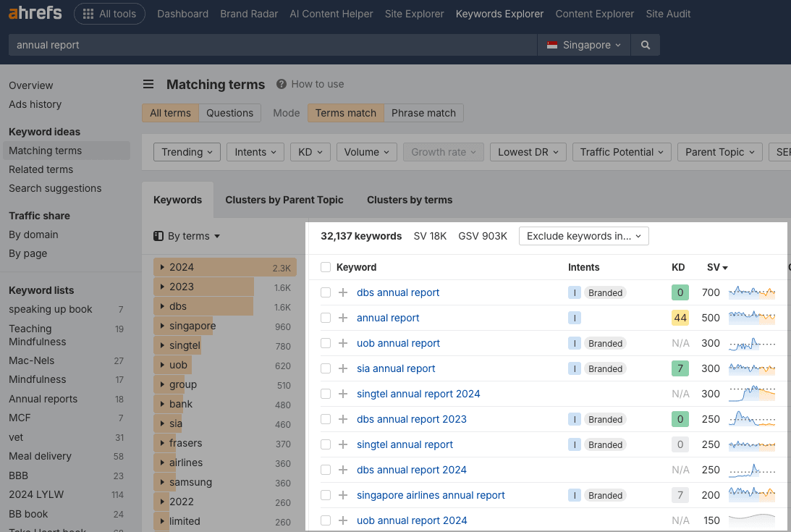Select the Phrase match mode button
This screenshot has width=791, height=532.
pyautogui.click(x=423, y=113)
